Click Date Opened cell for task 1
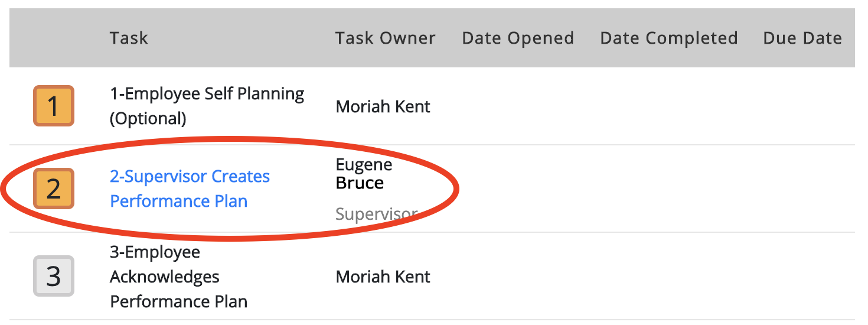The height and width of the screenshot is (325, 868). click(x=518, y=106)
